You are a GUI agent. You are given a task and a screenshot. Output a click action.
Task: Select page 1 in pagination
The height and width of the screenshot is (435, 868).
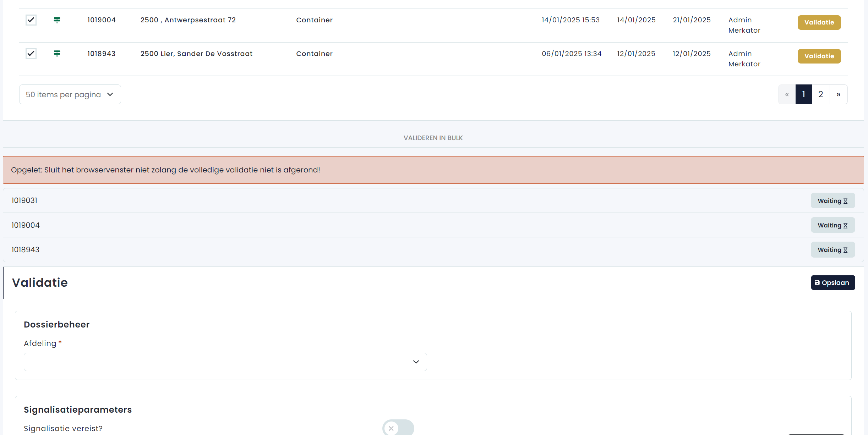[x=803, y=94]
